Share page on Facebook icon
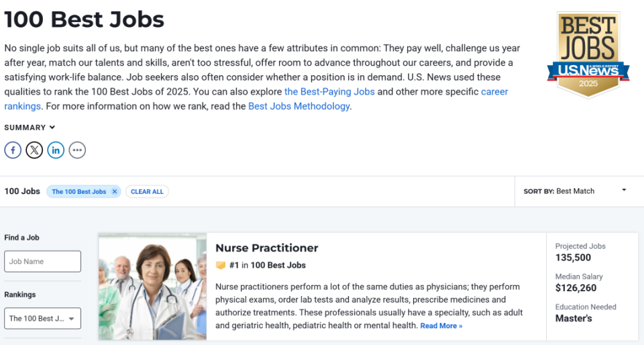Viewport: 644px width, 345px height. point(13,150)
